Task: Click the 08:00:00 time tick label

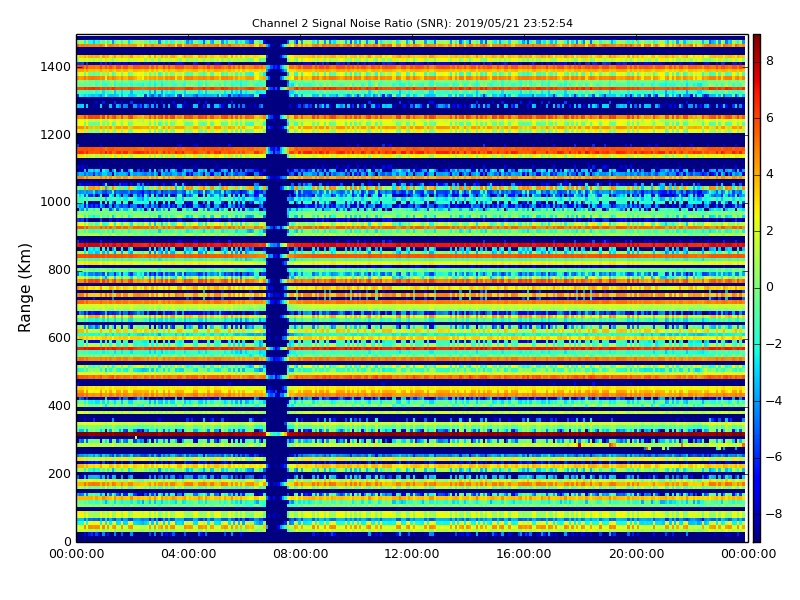Action: tap(301, 554)
